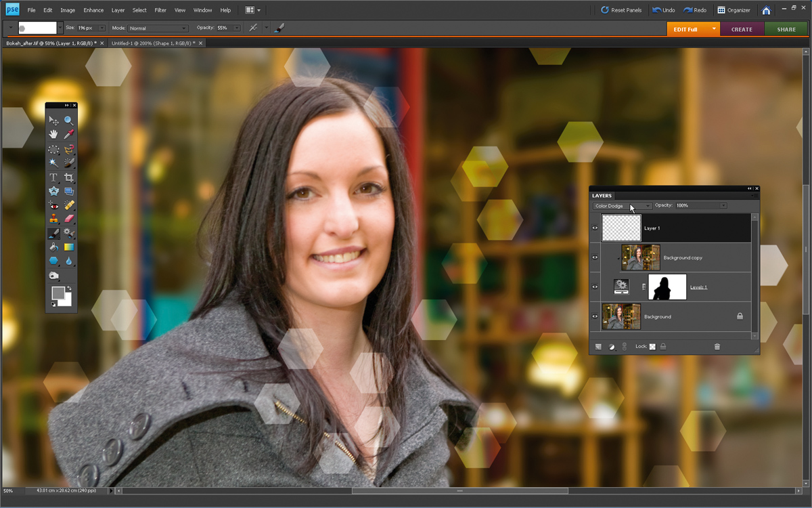Select the Smart Brush gear tool
The height and width of the screenshot is (508, 812).
(69, 234)
